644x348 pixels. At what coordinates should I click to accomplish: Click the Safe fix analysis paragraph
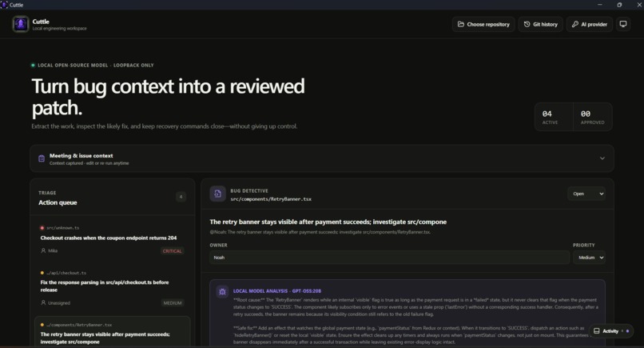pos(411,335)
